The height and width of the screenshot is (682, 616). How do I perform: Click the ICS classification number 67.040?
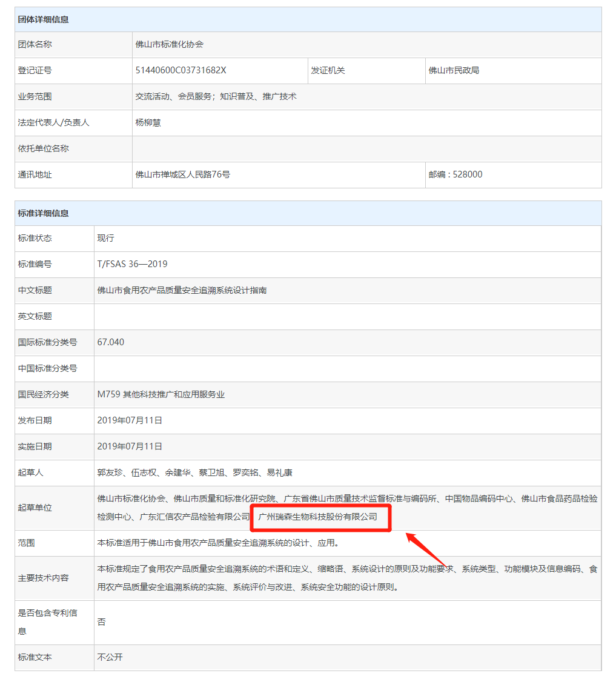coord(111,342)
